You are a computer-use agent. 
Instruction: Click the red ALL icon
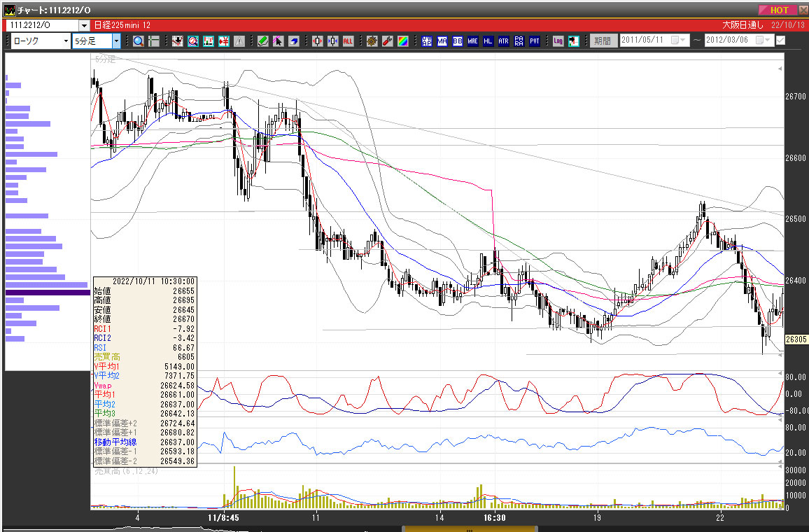point(349,41)
